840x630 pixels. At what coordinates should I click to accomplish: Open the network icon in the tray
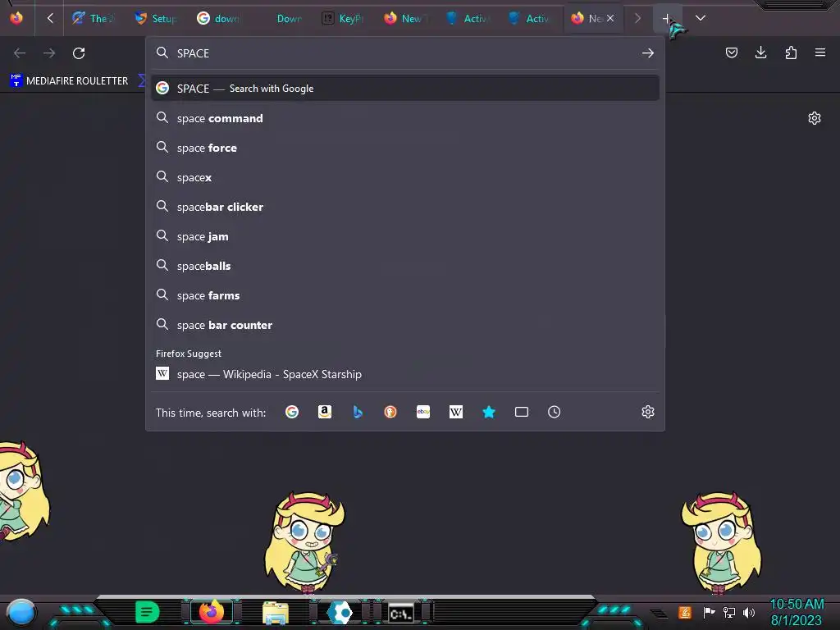pos(729,612)
